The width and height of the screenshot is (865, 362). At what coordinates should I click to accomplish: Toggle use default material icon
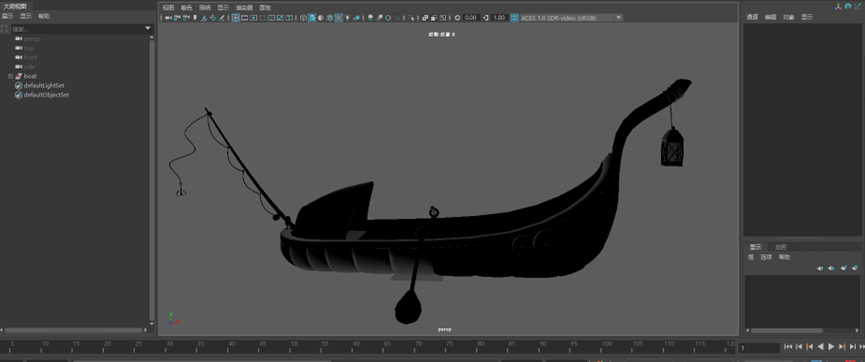[321, 18]
